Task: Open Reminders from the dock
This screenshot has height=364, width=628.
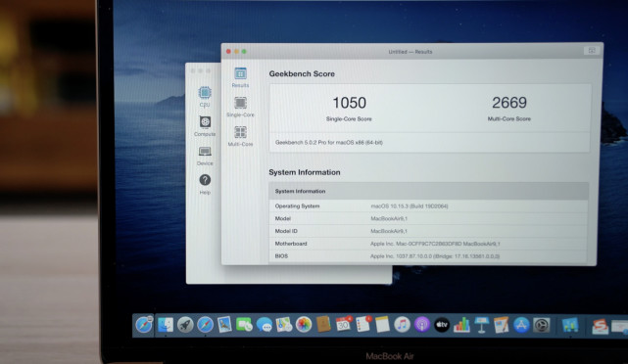Action: tap(362, 325)
